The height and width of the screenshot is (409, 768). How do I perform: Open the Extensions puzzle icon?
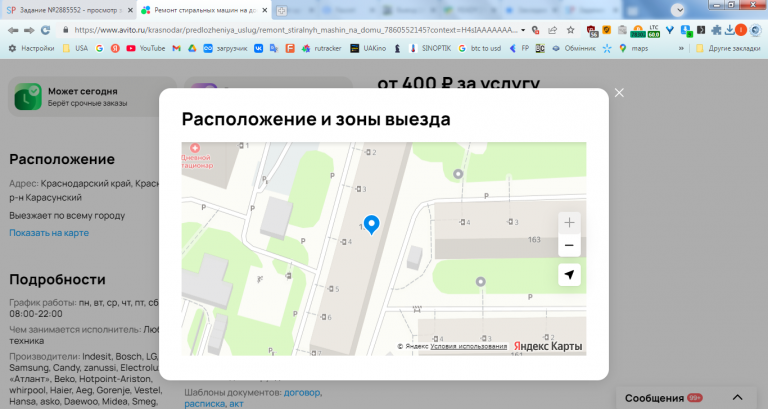tap(716, 30)
